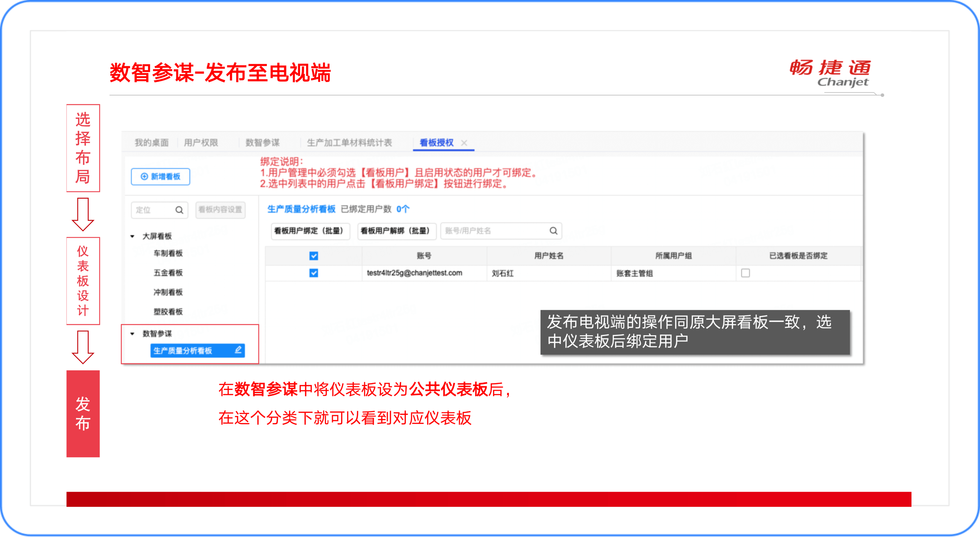Image resolution: width=980 pixels, height=537 pixels.
Task: Click the 用户姓名 column header
Action: coord(548,256)
